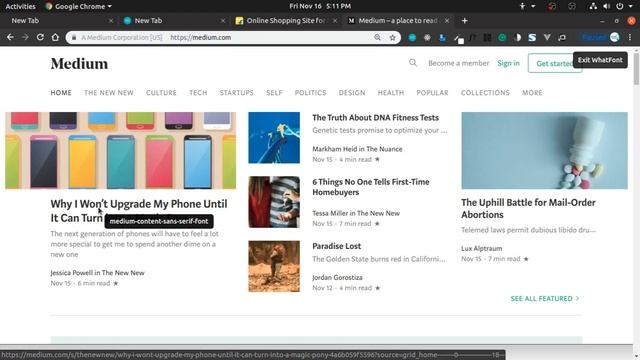The height and width of the screenshot is (360, 640).
Task: Open the system volume icon
Action: click(607, 6)
